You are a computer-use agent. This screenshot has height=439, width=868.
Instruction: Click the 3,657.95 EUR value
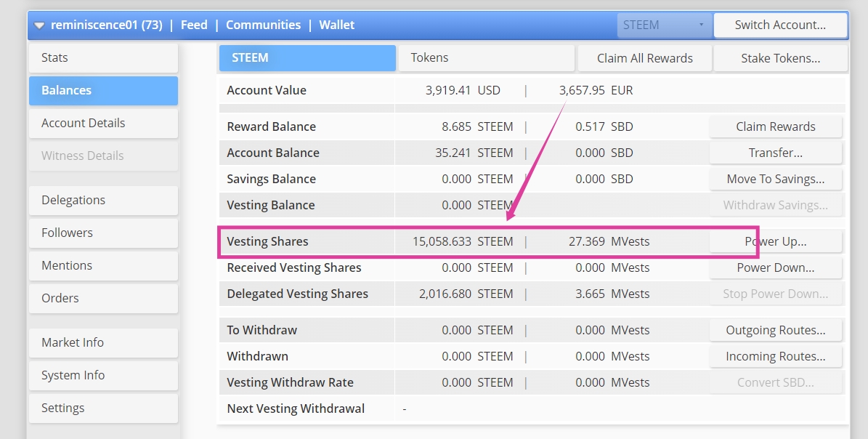tap(596, 90)
